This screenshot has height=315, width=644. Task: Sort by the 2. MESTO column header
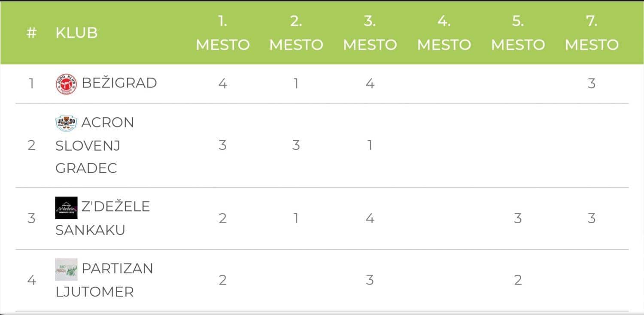296,33
